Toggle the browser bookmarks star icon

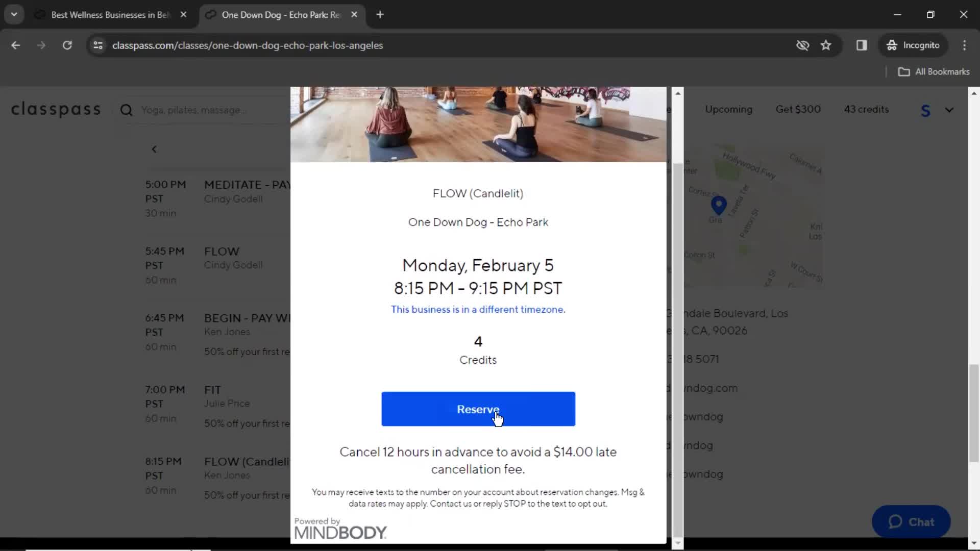pos(827,45)
